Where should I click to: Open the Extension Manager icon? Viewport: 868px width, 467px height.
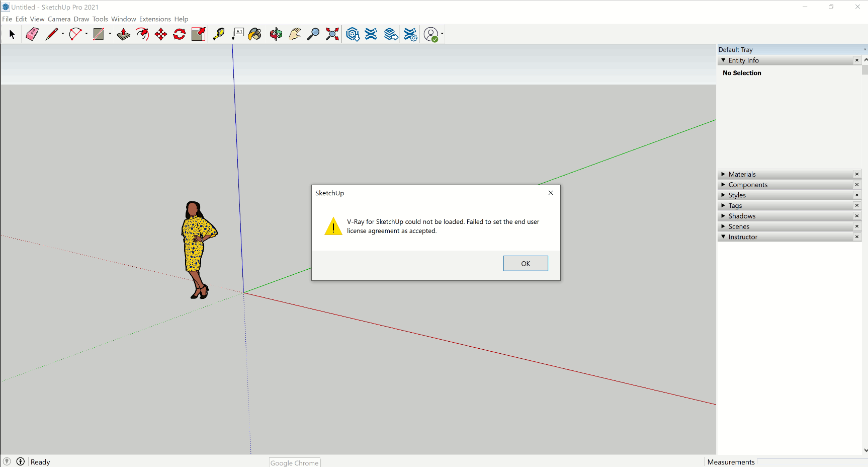(x=410, y=34)
